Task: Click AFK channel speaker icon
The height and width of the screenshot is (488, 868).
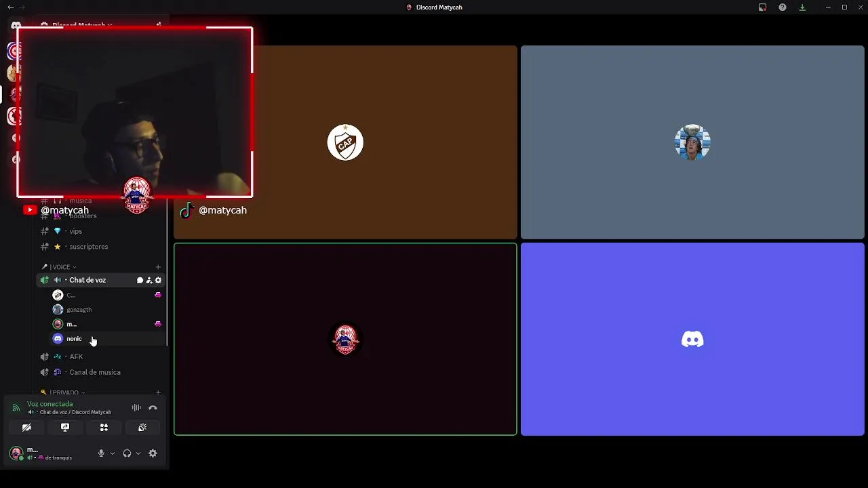Action: 44,357
